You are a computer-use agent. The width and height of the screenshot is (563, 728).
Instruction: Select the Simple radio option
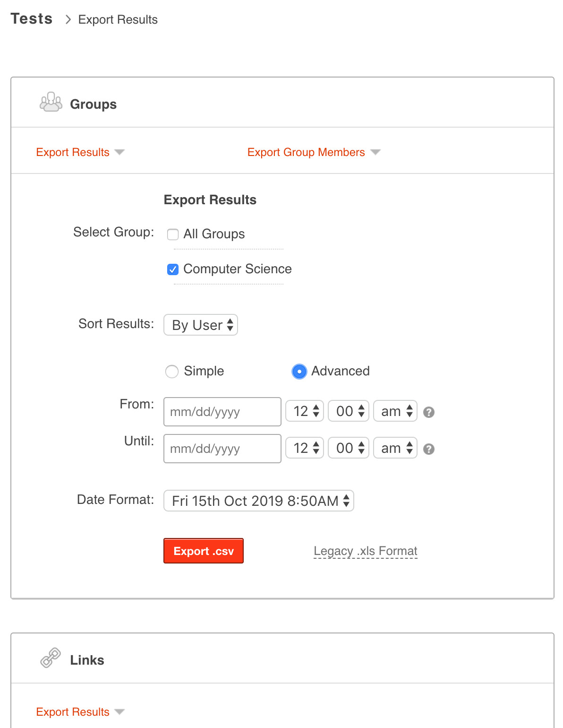pyautogui.click(x=172, y=372)
